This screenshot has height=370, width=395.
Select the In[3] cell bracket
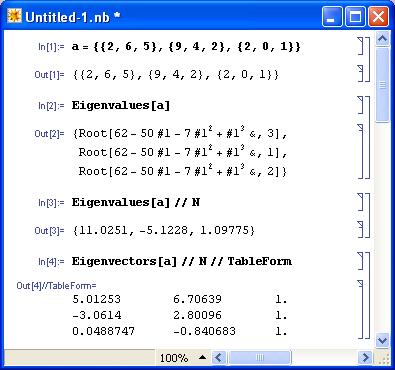pos(361,202)
